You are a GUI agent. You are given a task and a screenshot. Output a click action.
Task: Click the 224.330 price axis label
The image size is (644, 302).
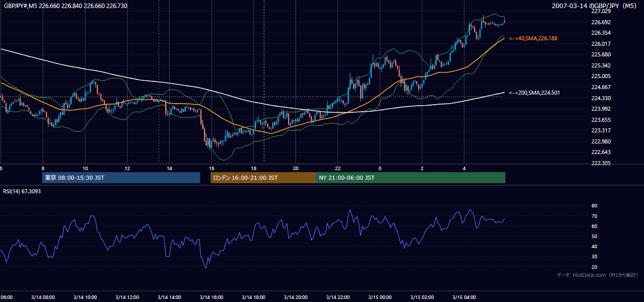pyautogui.click(x=601, y=98)
